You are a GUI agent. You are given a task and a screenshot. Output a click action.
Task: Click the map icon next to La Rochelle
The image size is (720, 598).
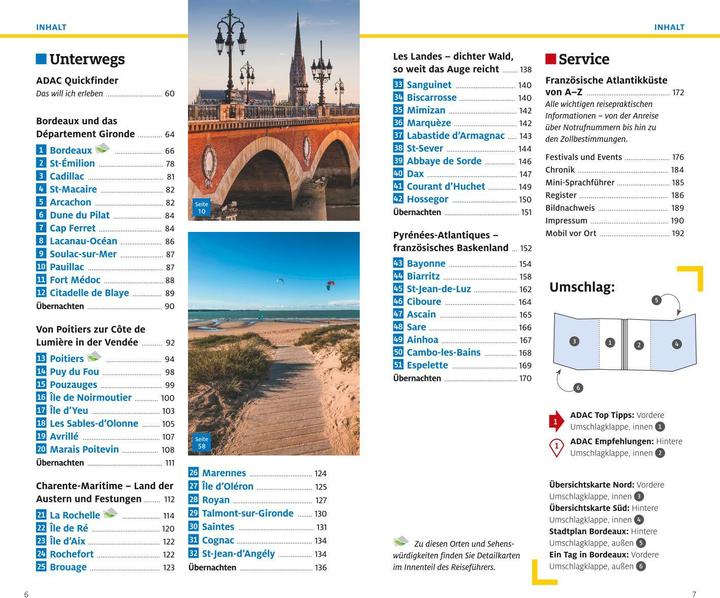coord(111,513)
